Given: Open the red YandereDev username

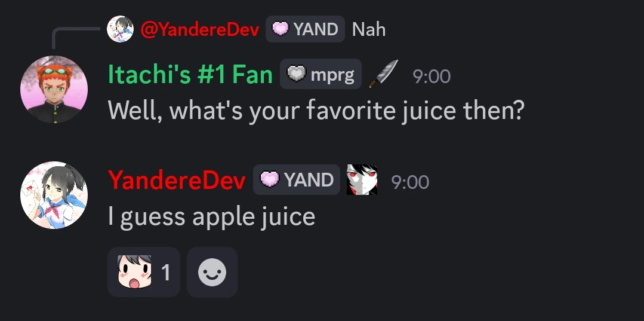Looking at the screenshot, I should click(x=177, y=181).
